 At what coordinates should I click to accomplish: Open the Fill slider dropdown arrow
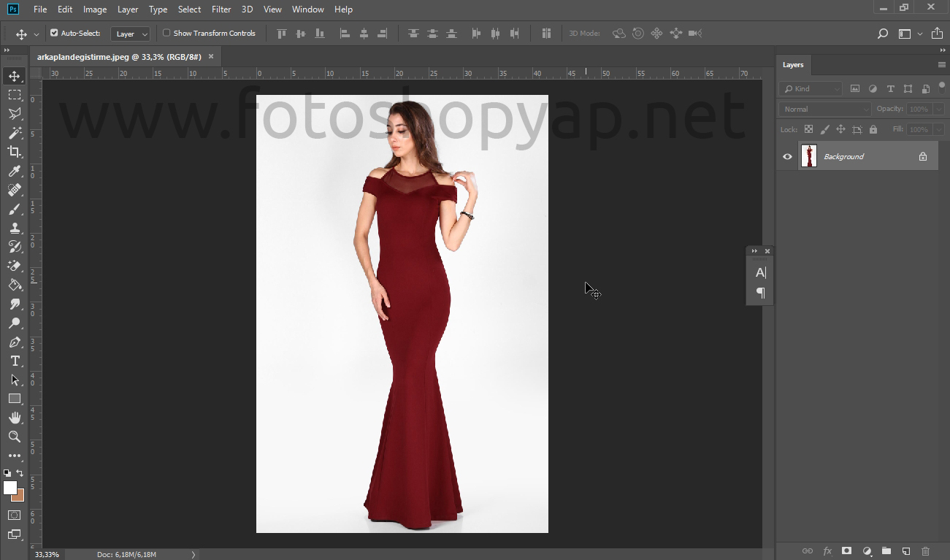[x=938, y=129]
